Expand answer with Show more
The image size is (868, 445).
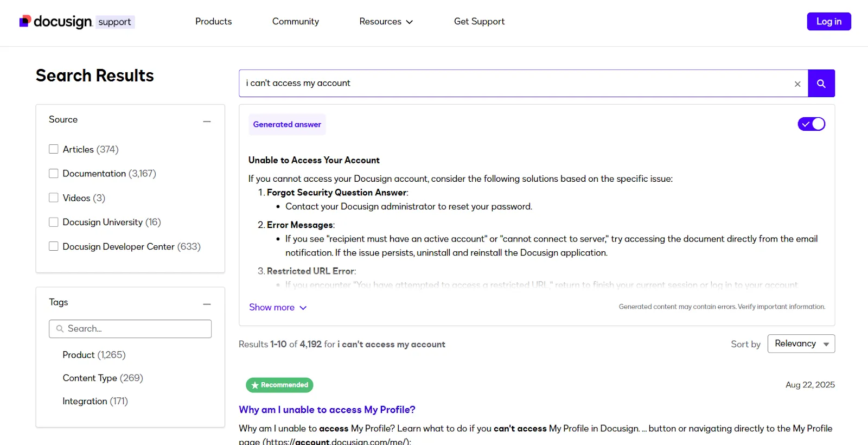[278, 307]
